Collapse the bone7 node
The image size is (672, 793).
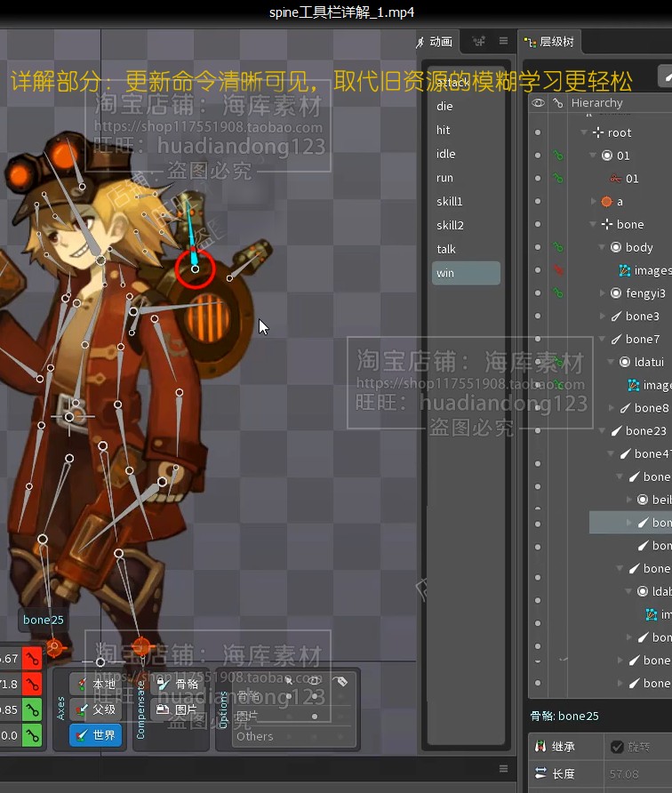point(602,339)
